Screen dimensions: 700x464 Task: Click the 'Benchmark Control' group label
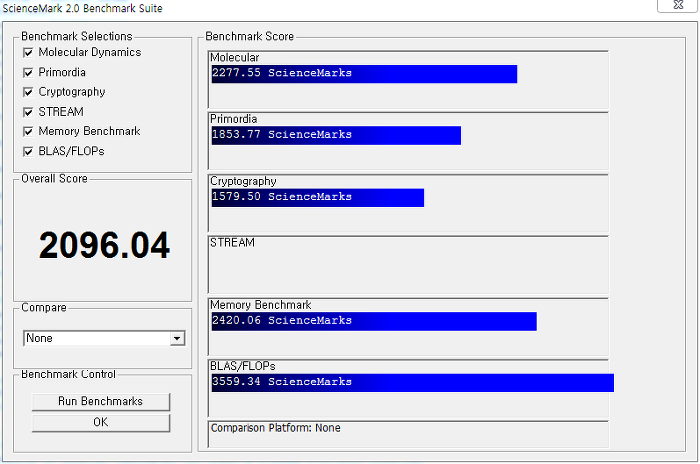[68, 374]
